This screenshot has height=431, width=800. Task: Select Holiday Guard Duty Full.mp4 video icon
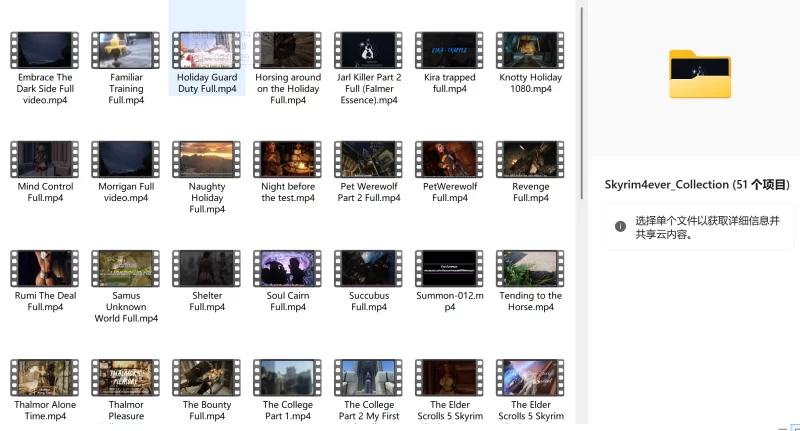click(x=207, y=50)
